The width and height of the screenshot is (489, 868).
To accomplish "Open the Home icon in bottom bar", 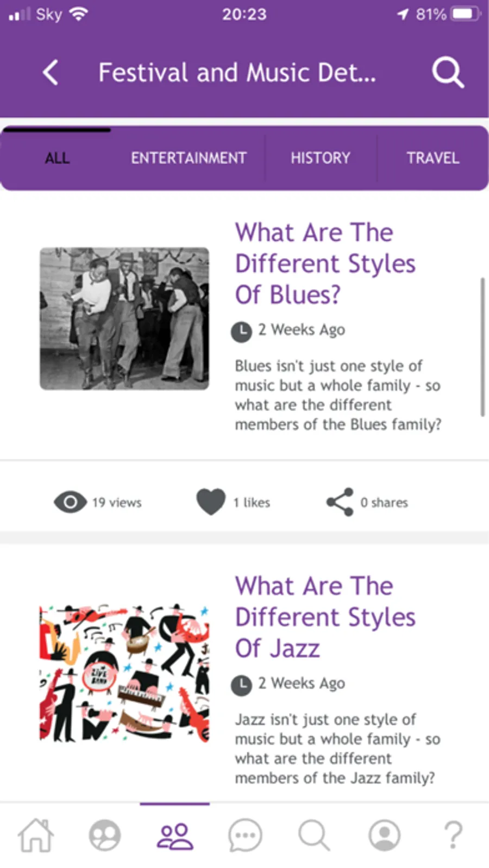I will [x=36, y=835].
